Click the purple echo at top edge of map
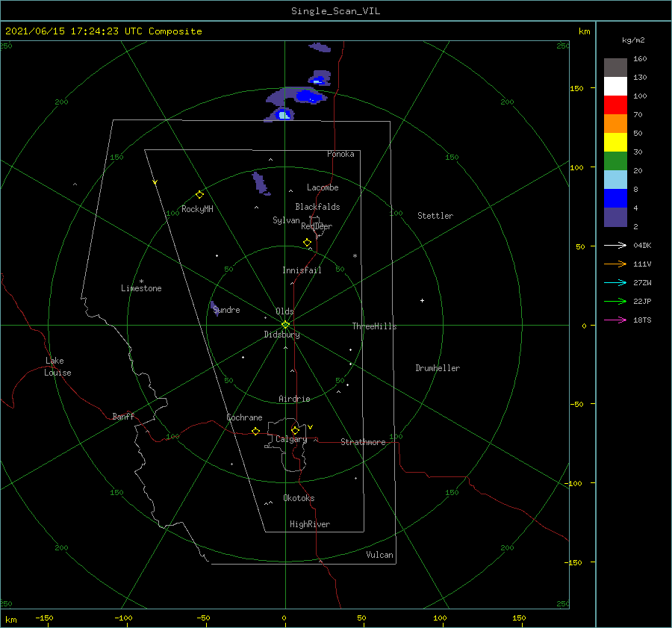 (320, 47)
